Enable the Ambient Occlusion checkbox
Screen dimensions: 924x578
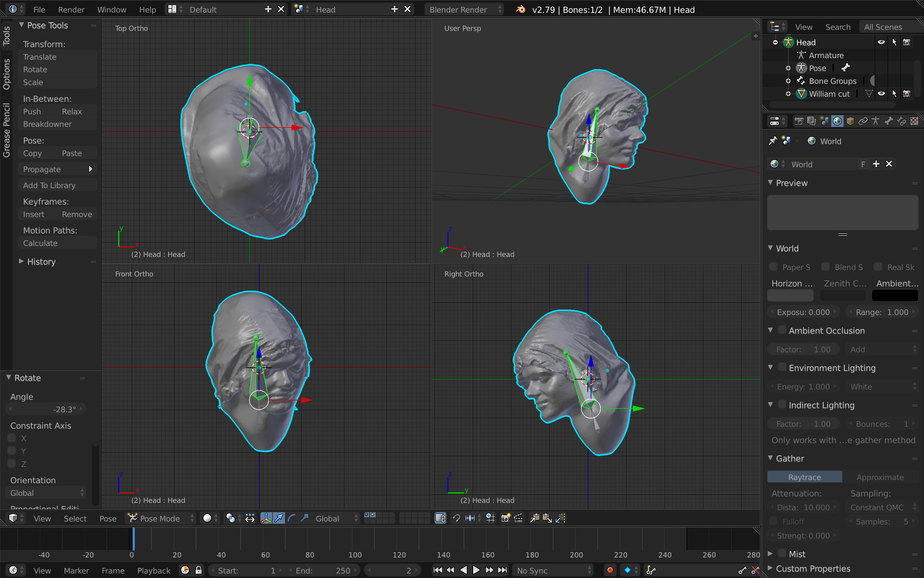coord(782,330)
